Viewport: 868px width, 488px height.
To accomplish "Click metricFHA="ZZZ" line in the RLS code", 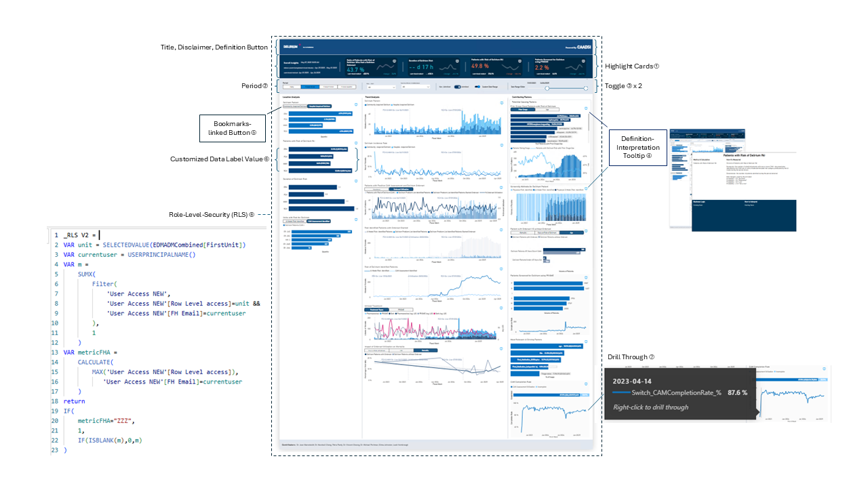I will point(105,421).
